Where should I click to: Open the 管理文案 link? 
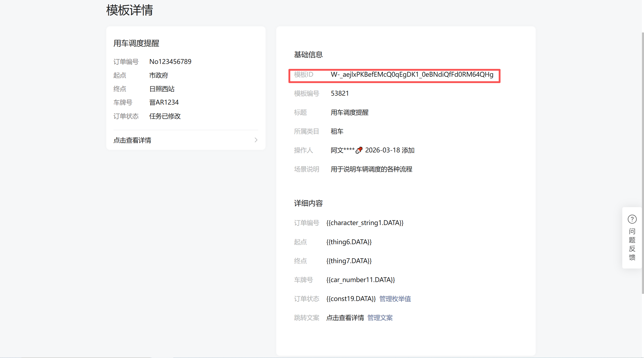point(380,318)
